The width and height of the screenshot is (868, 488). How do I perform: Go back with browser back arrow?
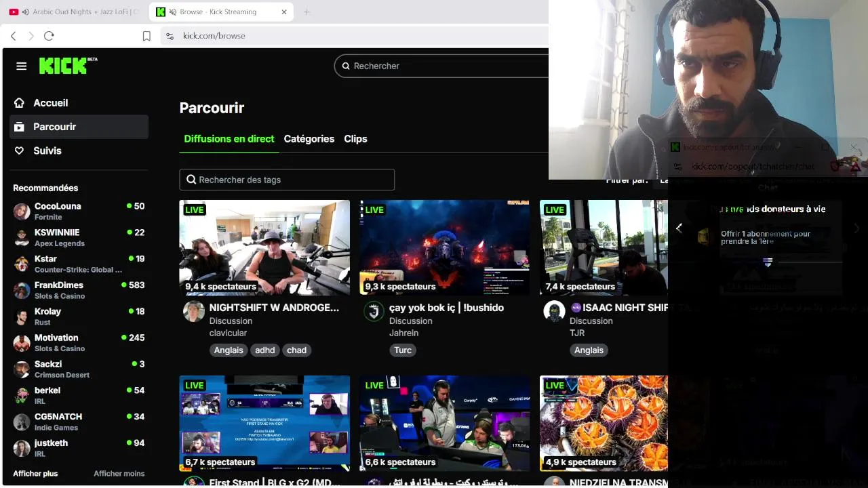[13, 36]
